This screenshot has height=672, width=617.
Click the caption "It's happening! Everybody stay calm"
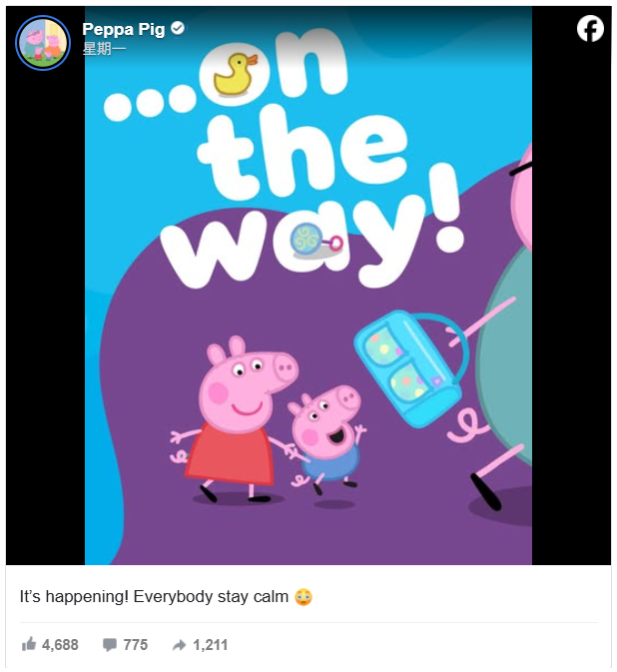[x=154, y=596]
